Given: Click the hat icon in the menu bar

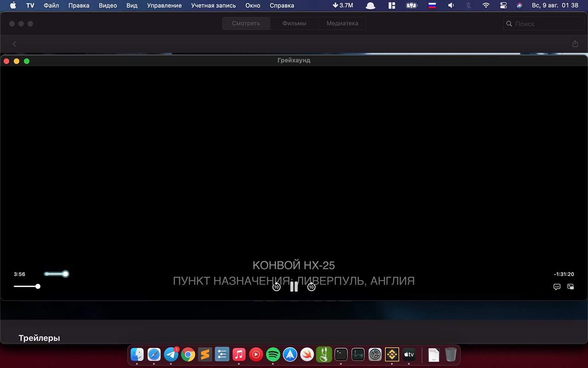Looking at the screenshot, I should pyautogui.click(x=370, y=6).
